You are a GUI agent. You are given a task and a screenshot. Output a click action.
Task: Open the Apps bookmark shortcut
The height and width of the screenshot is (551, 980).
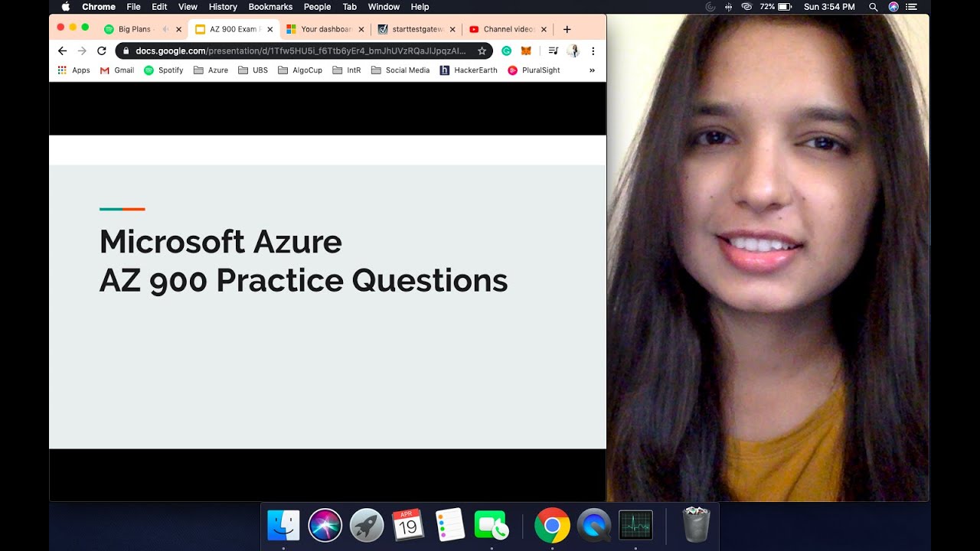pyautogui.click(x=73, y=70)
